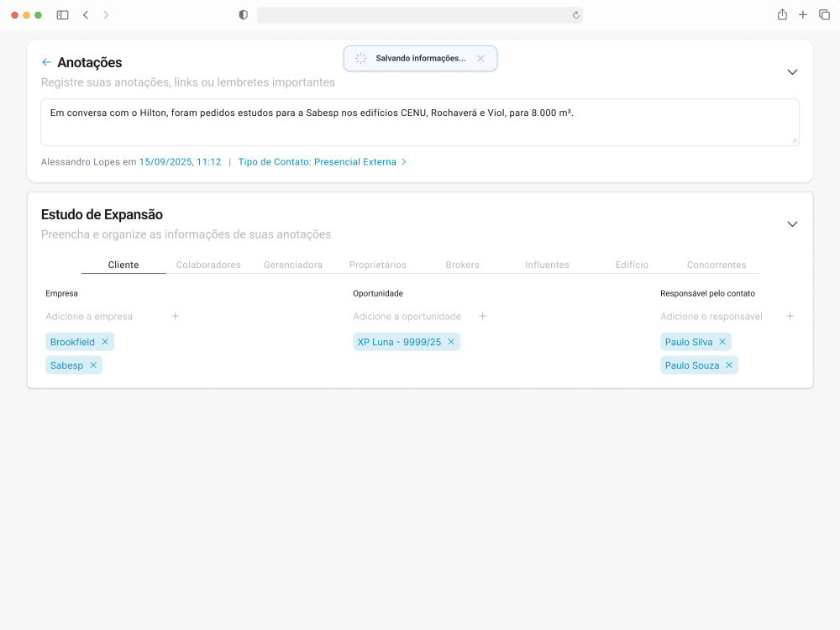Remove the Paulo Souza tag
Screen dimensions: 840x630
coord(728,365)
